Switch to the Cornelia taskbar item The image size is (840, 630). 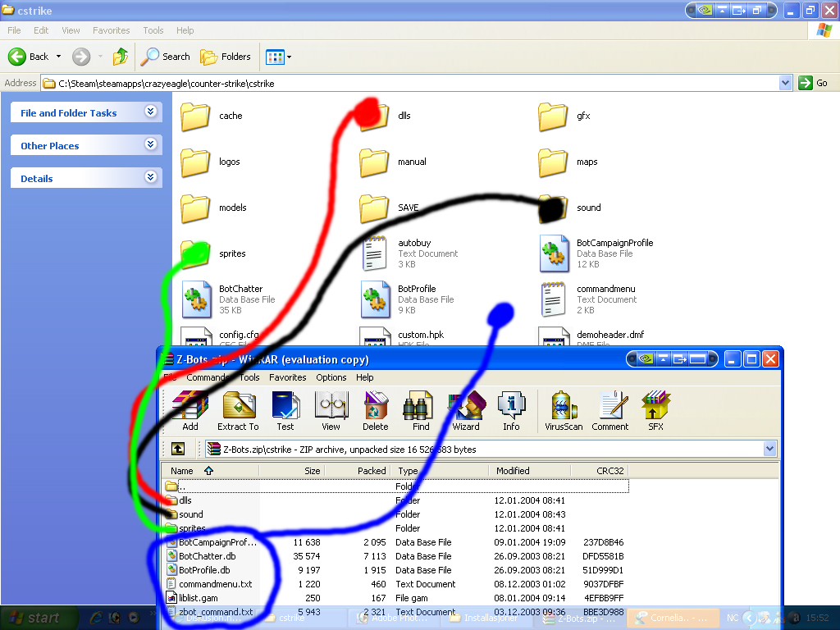(x=672, y=619)
